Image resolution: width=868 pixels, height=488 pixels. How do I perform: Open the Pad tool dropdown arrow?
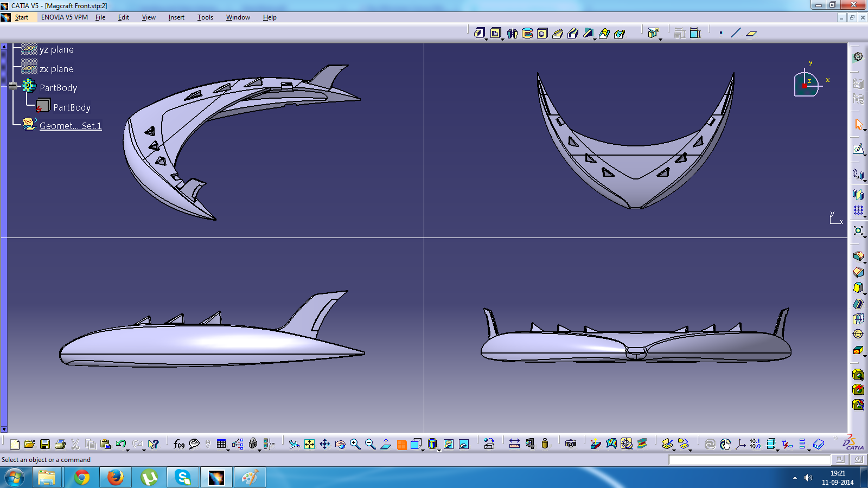pyautogui.click(x=486, y=39)
